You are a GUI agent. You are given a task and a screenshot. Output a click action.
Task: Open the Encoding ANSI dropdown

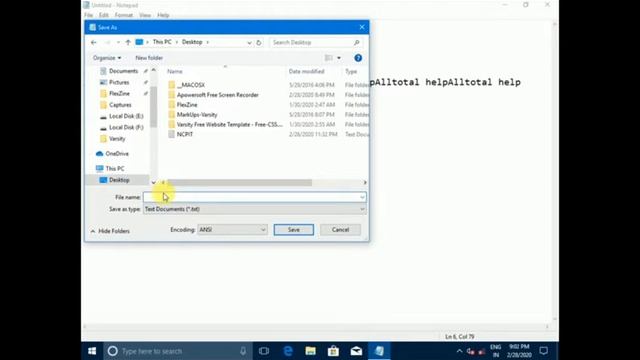(232, 230)
